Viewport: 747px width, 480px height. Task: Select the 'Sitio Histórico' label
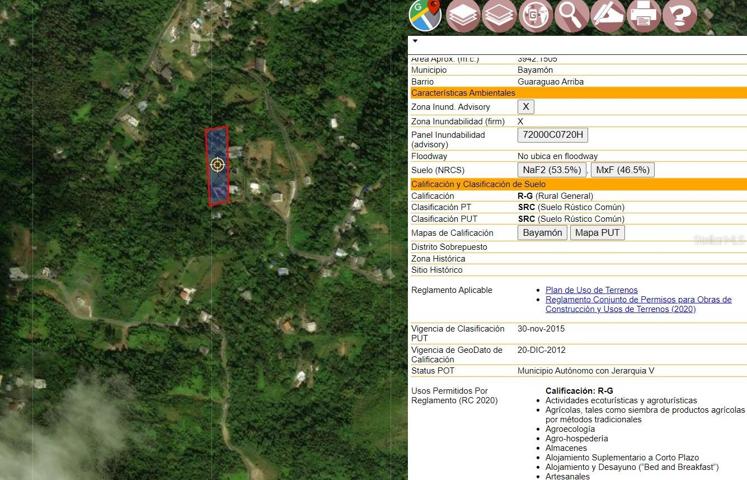(437, 270)
